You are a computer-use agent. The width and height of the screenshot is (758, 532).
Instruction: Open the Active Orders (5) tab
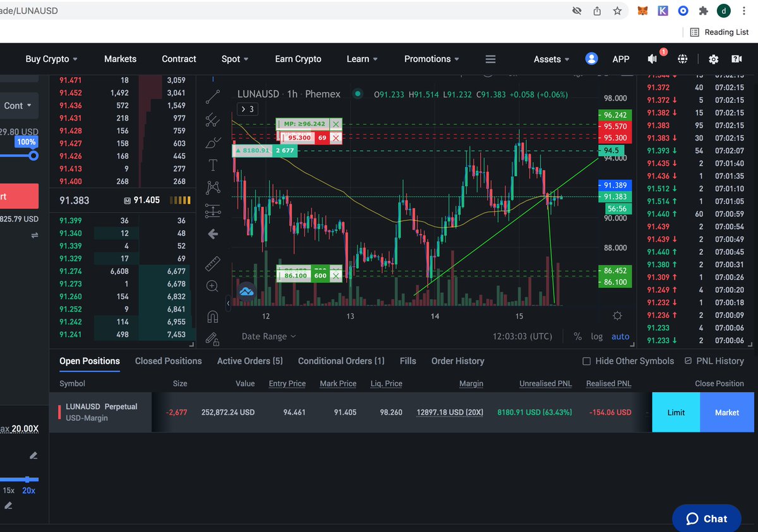click(250, 361)
